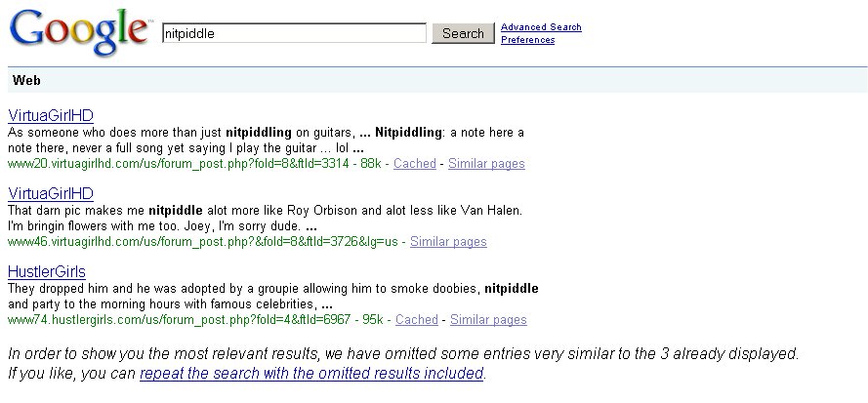This screenshot has width=868, height=403.
Task: Click Similar pages for the HustlerGirls result
Action: (x=488, y=320)
